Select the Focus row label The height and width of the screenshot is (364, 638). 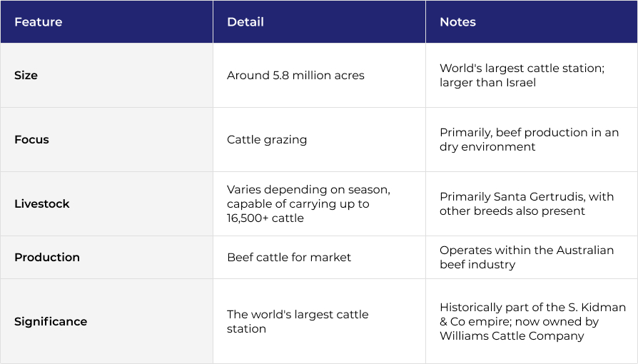click(x=31, y=140)
